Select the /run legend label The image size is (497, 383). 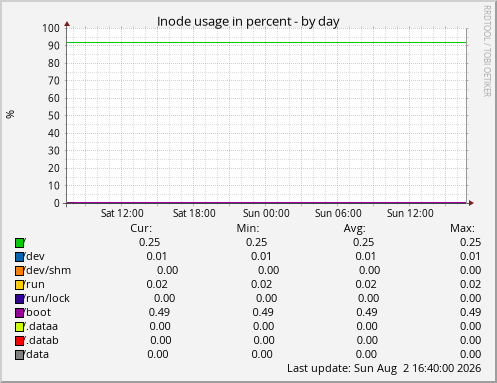click(34, 284)
